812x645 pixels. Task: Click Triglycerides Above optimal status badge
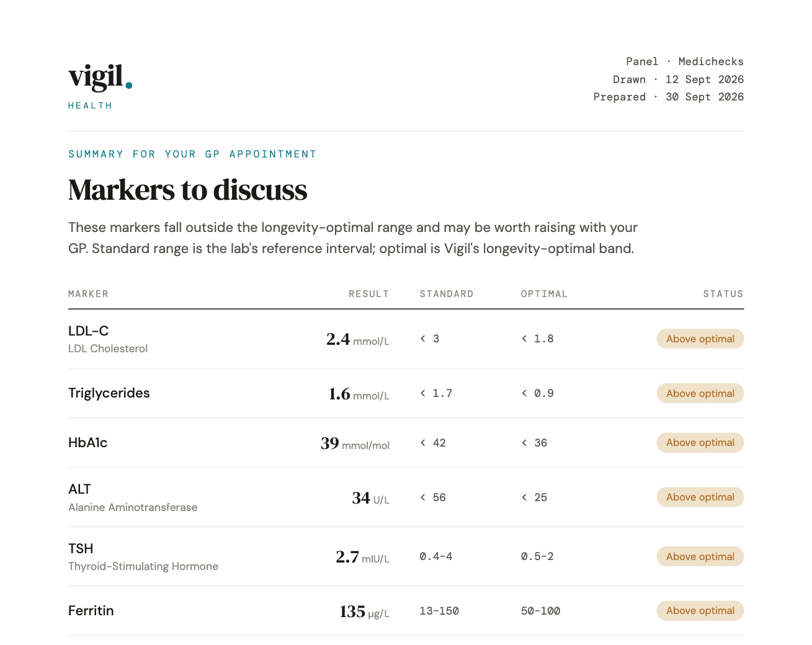click(700, 393)
